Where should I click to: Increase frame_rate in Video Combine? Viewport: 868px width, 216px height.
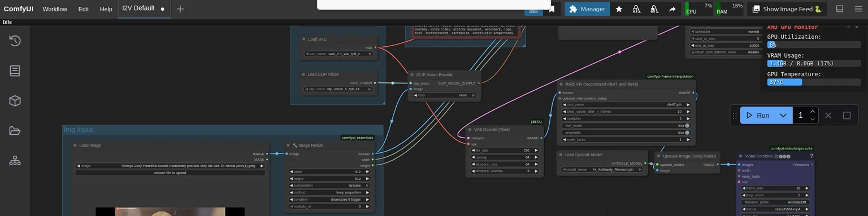coord(807,188)
